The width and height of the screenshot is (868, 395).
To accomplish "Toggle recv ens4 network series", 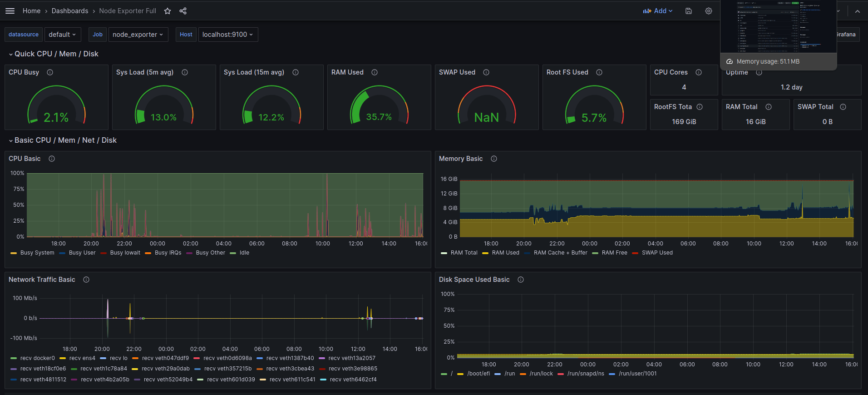I will [x=82, y=358].
